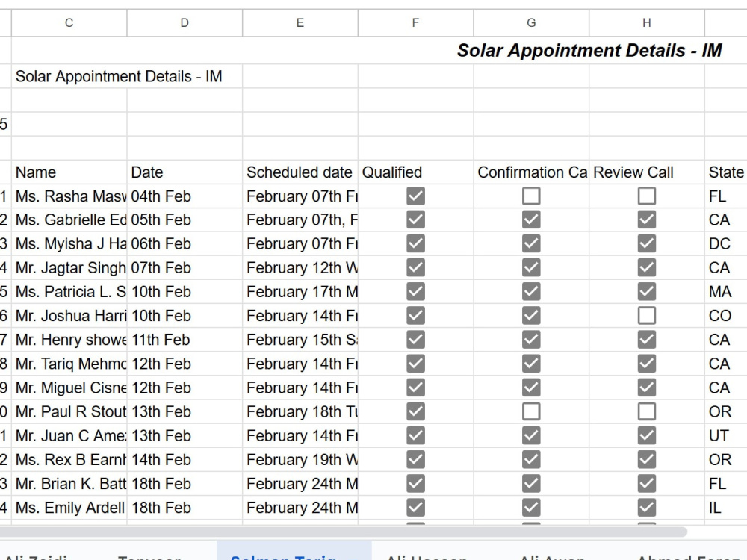Click the 'Scheduled date' header cell
This screenshot has height=560, width=747.
tap(300, 172)
